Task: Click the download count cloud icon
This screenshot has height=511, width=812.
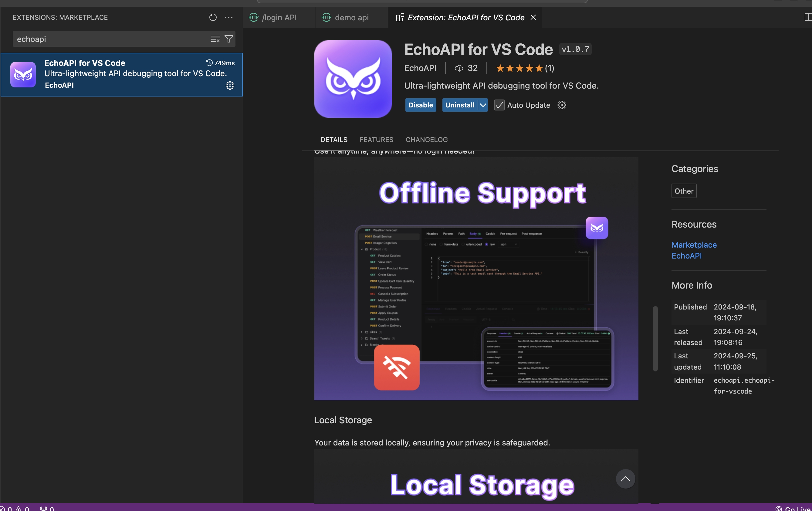Action: pos(458,69)
